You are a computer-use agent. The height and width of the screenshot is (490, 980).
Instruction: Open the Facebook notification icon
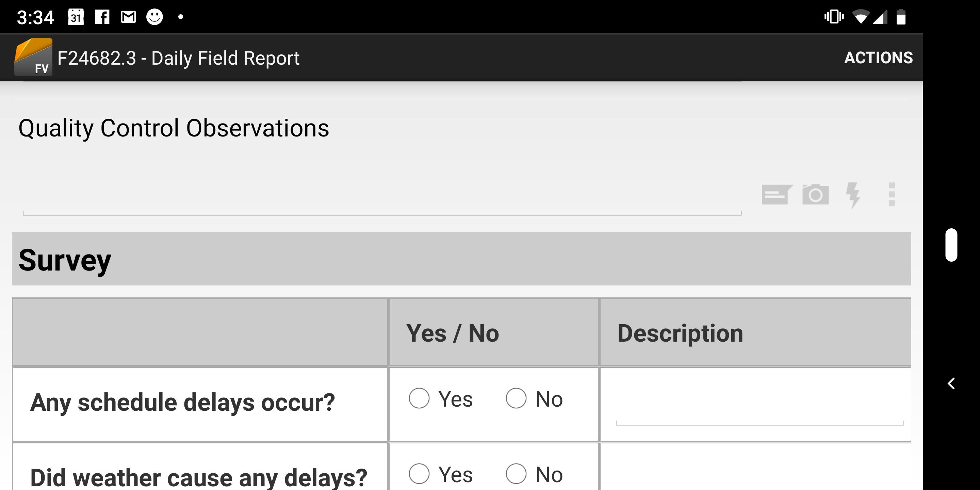tap(102, 17)
